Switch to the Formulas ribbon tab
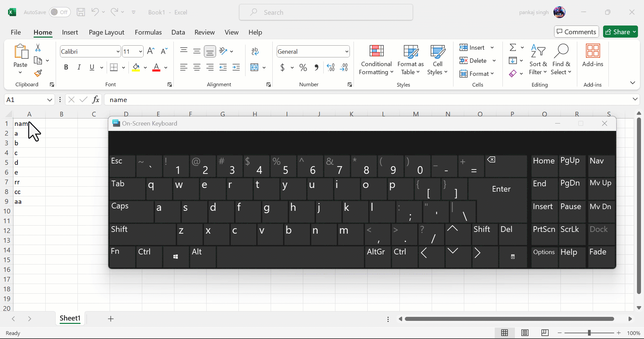 coord(148,32)
